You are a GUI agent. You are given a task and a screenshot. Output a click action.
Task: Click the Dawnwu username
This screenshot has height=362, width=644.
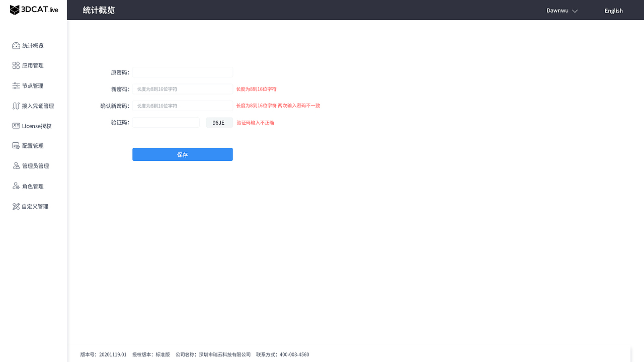557,11
